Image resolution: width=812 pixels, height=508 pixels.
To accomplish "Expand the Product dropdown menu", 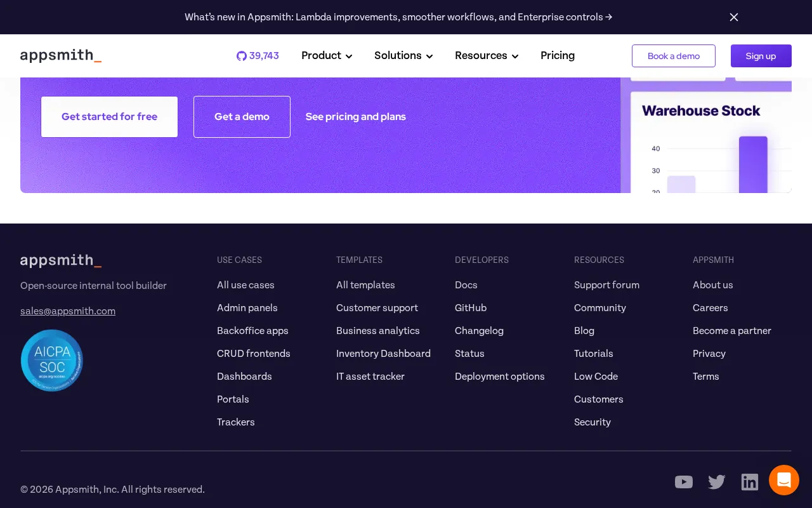I will pos(327,56).
